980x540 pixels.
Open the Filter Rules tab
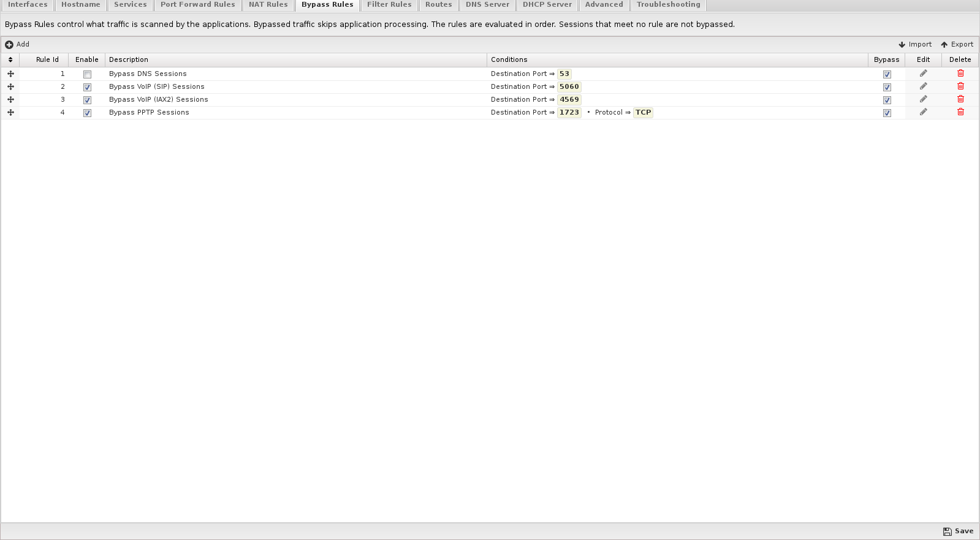point(389,5)
